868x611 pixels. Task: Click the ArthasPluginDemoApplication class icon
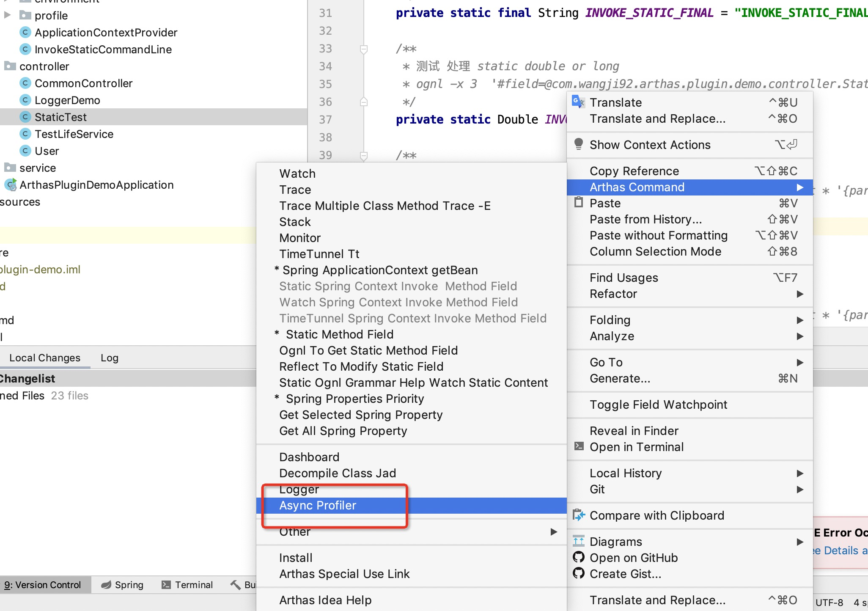pos(10,185)
